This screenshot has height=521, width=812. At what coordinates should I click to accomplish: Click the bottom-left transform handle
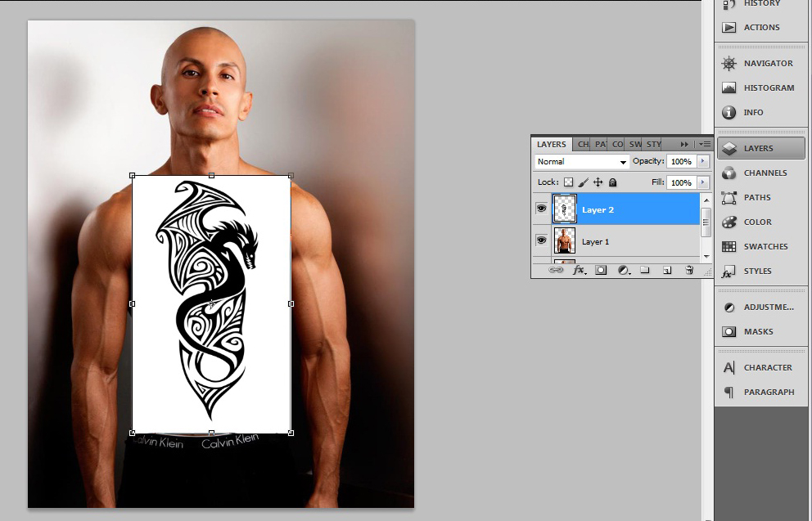132,433
